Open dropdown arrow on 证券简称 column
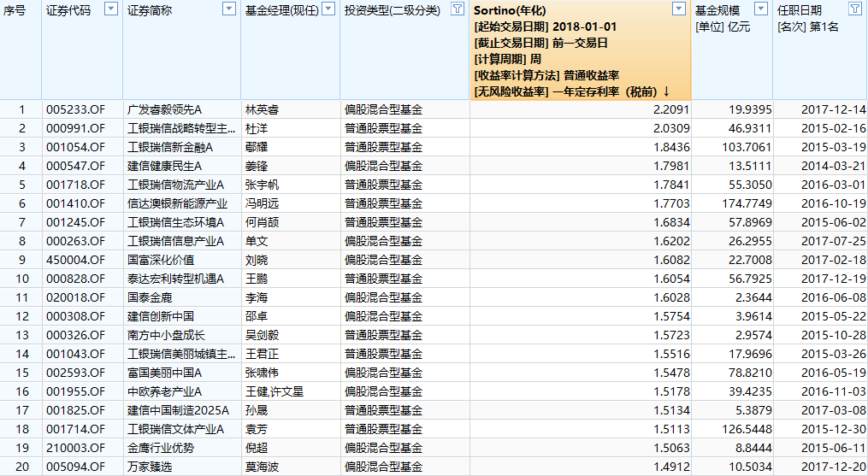The width and height of the screenshot is (868, 476). pos(229,9)
